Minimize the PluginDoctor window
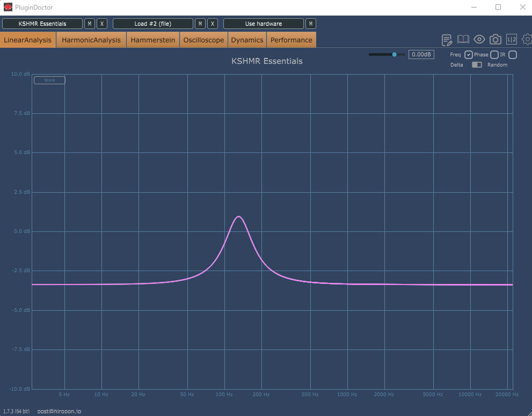The width and height of the screenshot is (532, 416). (474, 7)
